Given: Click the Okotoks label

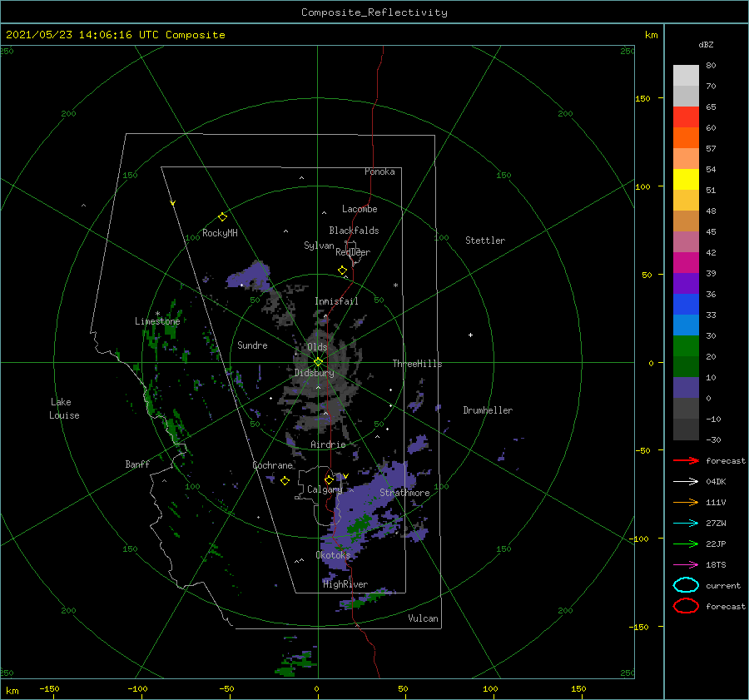Looking at the screenshot, I should (x=333, y=555).
